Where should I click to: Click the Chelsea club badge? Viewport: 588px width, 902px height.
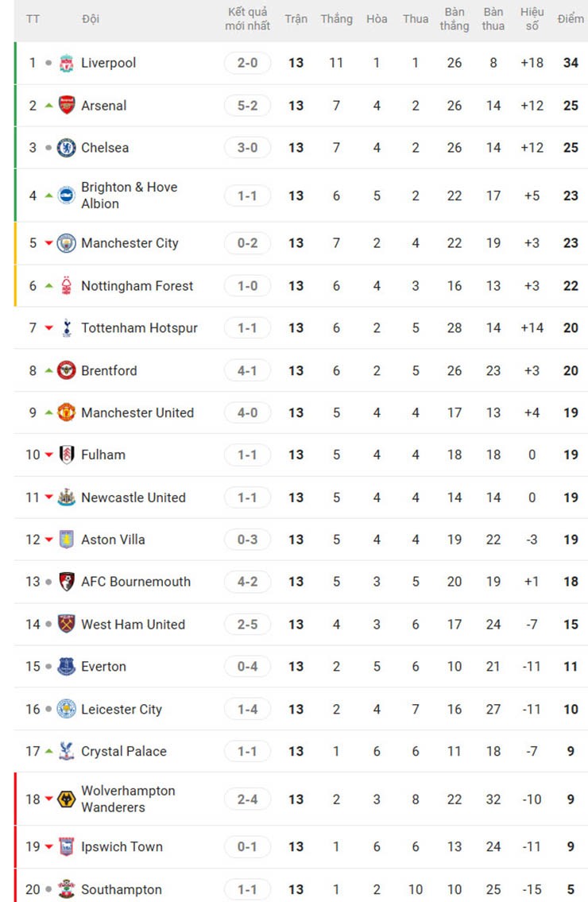tap(67, 148)
